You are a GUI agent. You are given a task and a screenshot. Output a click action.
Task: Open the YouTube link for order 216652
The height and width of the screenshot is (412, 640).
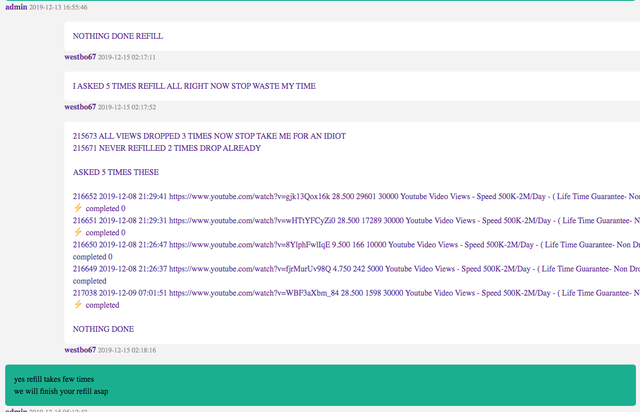(x=249, y=196)
